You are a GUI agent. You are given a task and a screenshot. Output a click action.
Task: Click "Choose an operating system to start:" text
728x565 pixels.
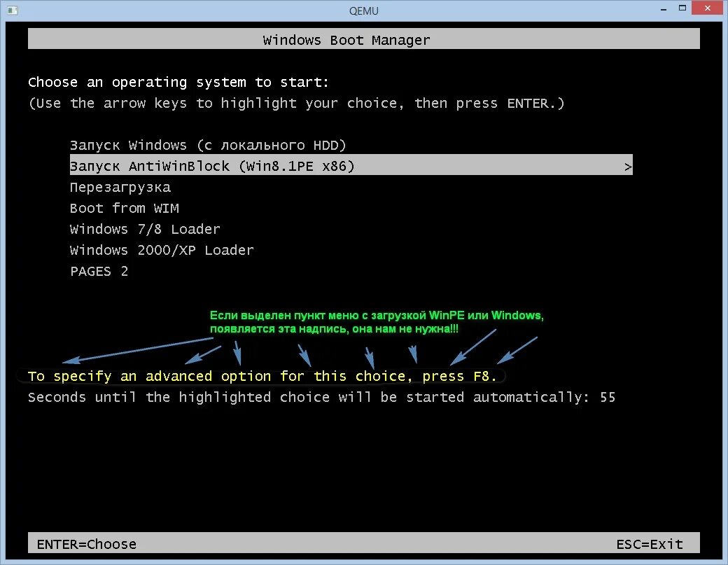coord(178,82)
